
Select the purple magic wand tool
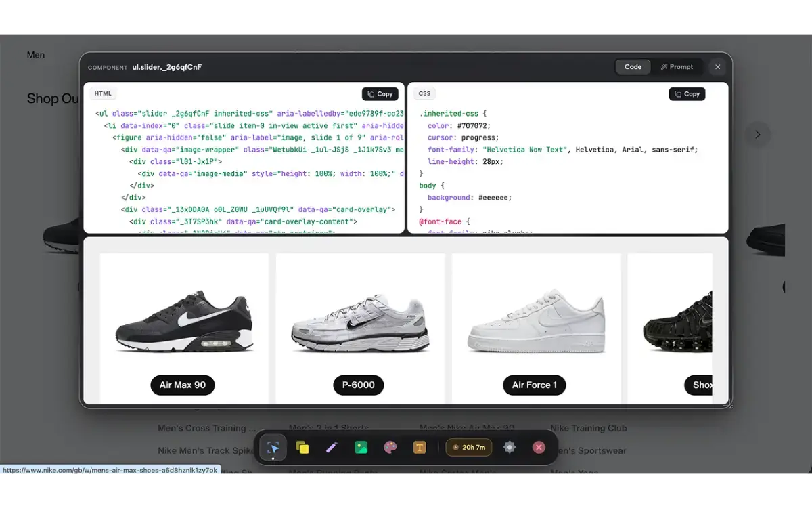[332, 448]
